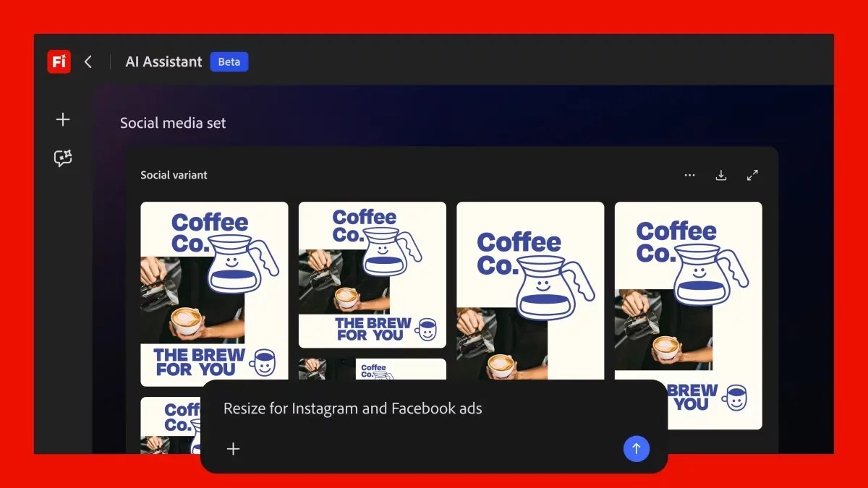Send the prompt with the blue arrow

pos(636,448)
